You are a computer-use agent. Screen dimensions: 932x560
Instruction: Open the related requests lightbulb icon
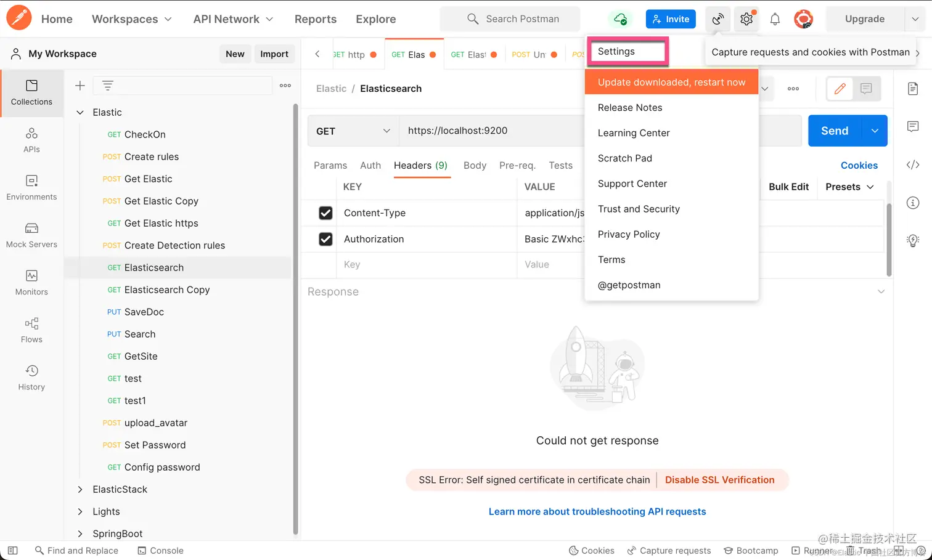click(913, 240)
